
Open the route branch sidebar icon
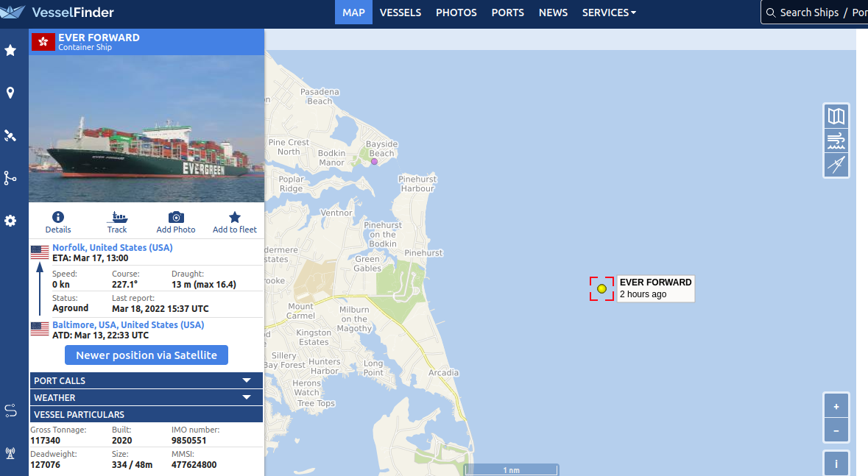10,177
